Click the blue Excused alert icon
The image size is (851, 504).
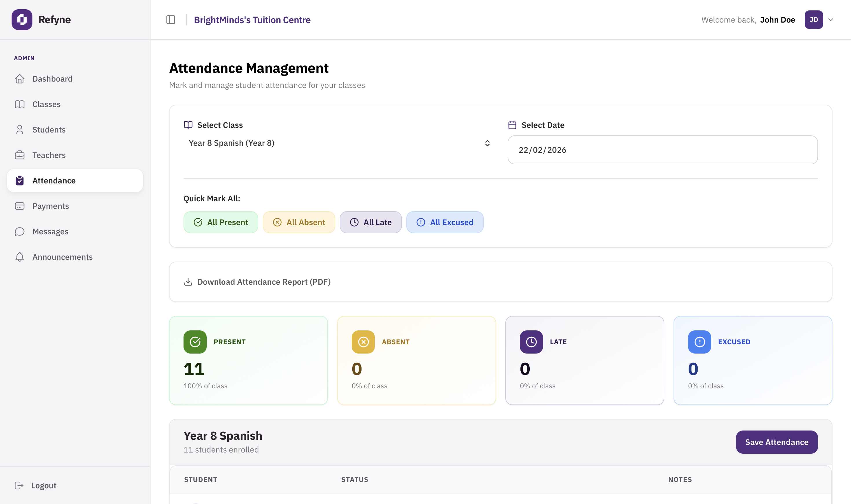coord(699,342)
